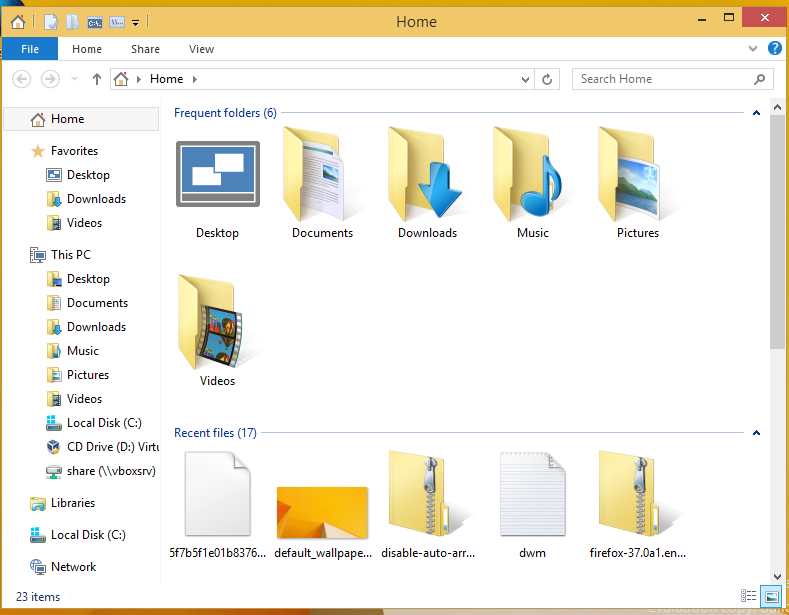
Task: Click the search magnifier icon
Action: 759,79
